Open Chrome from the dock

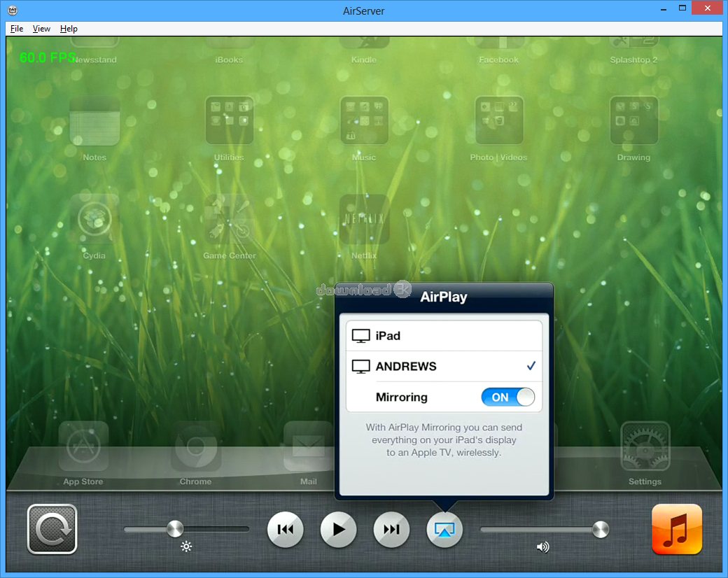coord(196,446)
